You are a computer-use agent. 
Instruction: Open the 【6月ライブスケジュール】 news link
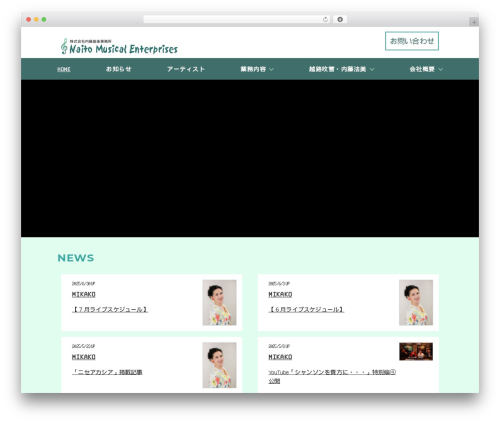click(306, 310)
